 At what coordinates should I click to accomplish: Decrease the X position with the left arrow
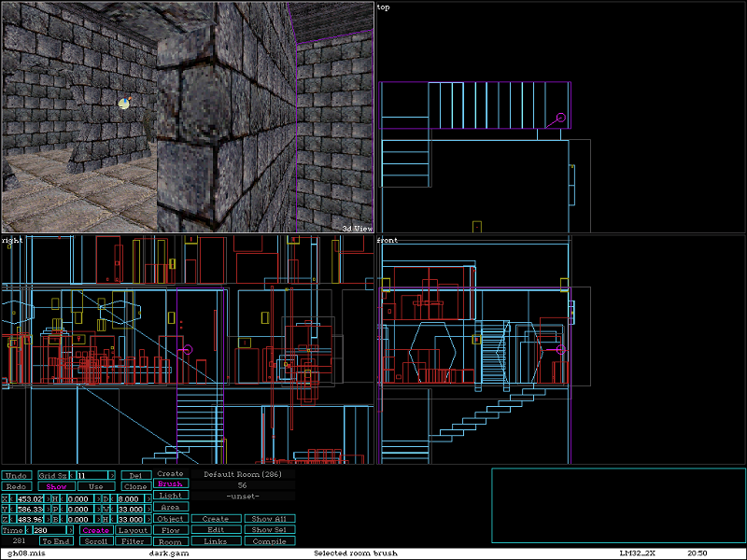(12, 499)
